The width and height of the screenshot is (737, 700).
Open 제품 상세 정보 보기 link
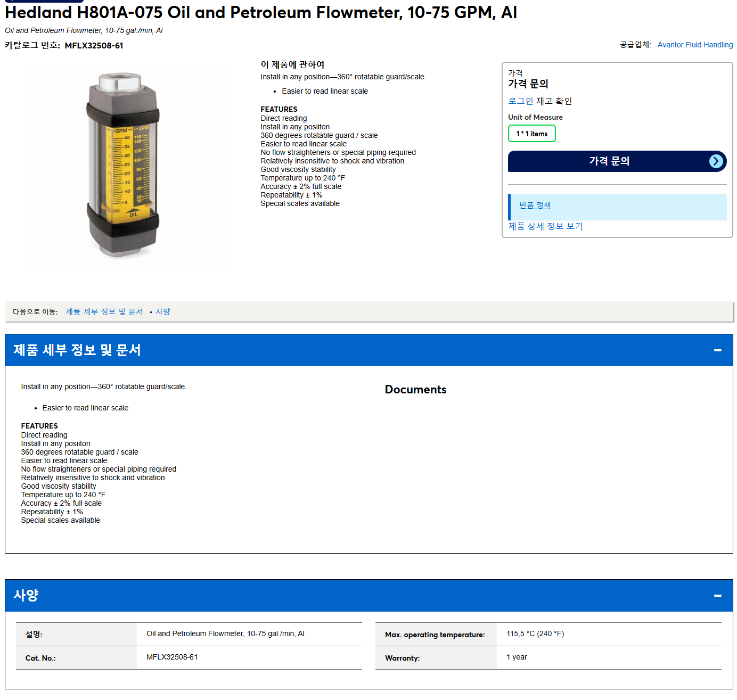pos(545,226)
